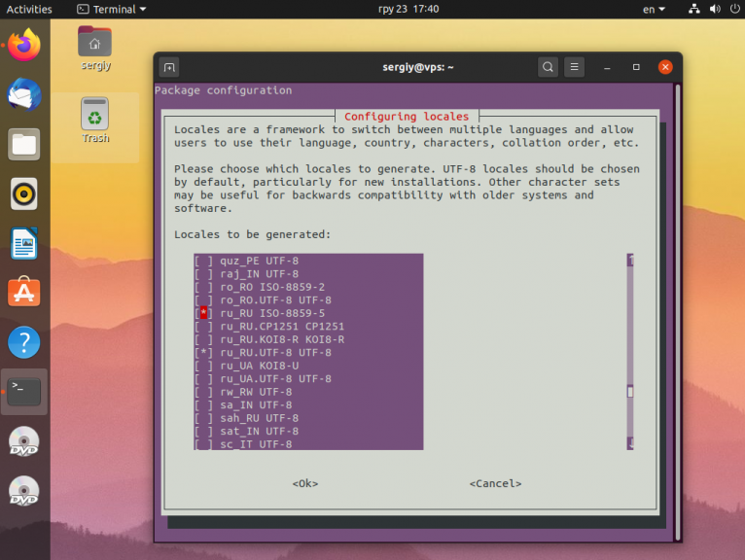Viewport: 745px width, 560px height.
Task: Open the system power menu
Action: (x=734, y=9)
